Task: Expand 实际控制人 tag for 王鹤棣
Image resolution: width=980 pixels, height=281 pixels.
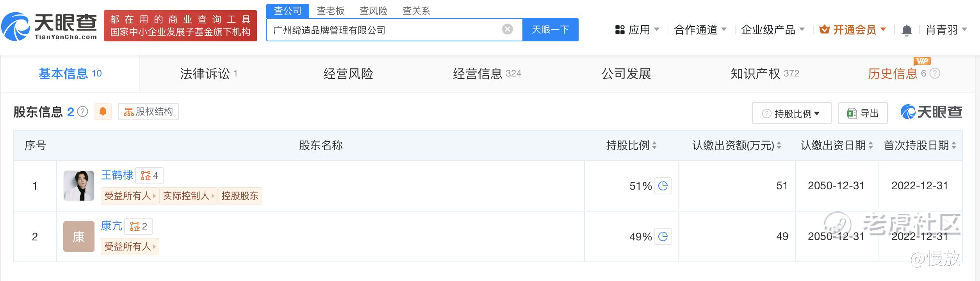Action: [x=189, y=196]
